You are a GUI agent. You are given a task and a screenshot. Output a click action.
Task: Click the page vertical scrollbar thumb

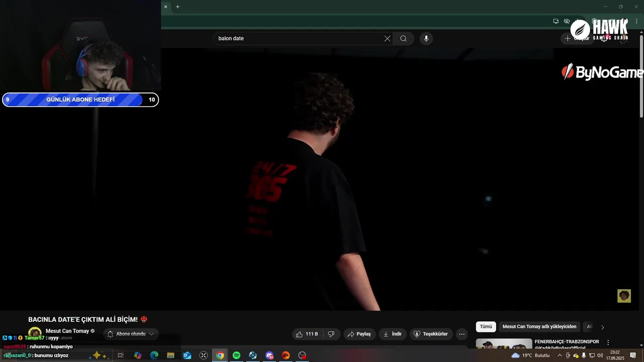(x=641, y=77)
